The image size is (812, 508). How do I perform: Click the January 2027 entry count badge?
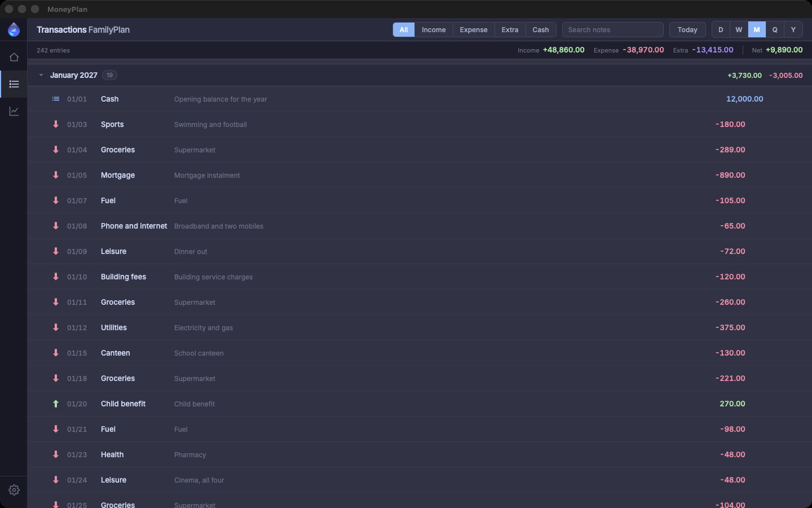(x=109, y=75)
